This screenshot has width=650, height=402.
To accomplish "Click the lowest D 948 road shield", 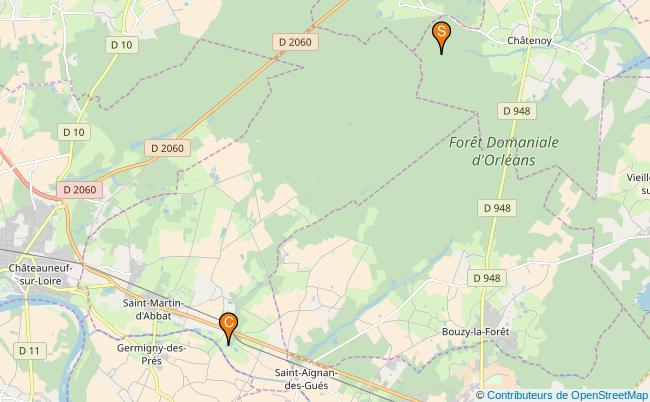I will pyautogui.click(x=487, y=278).
